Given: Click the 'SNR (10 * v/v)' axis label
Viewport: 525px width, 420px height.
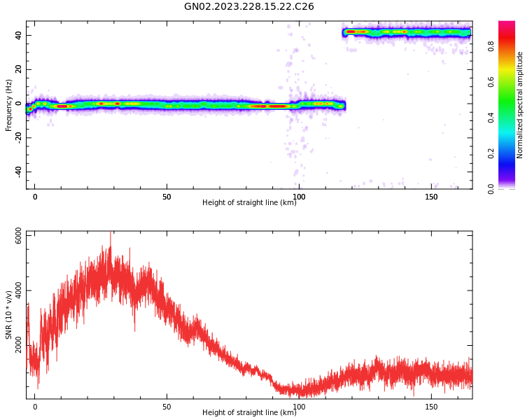Looking at the screenshot, I should pyautogui.click(x=8, y=315).
